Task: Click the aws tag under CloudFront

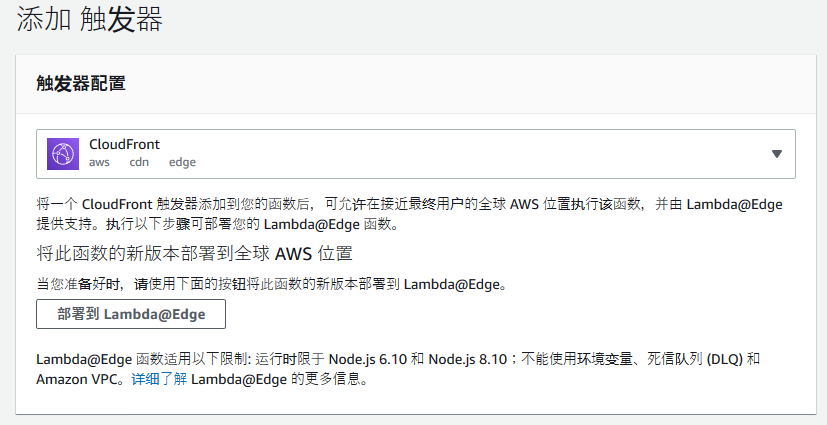Action: pyautogui.click(x=99, y=162)
